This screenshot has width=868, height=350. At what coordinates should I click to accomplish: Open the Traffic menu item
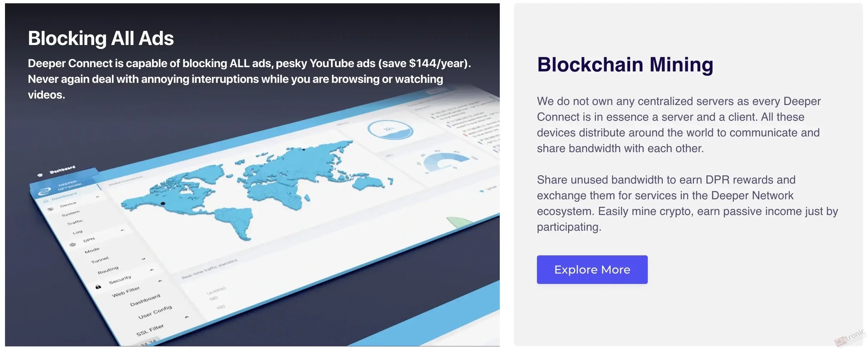click(75, 222)
